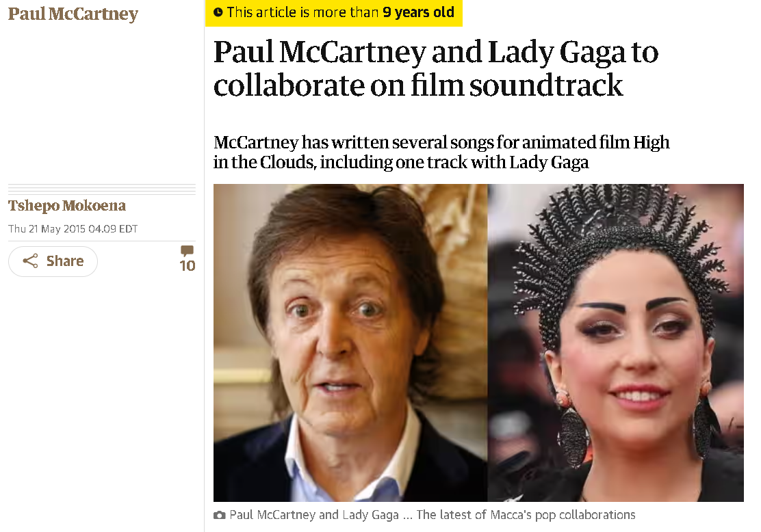Click the article headline text
Screen dimensions: 761x532
[436, 68]
